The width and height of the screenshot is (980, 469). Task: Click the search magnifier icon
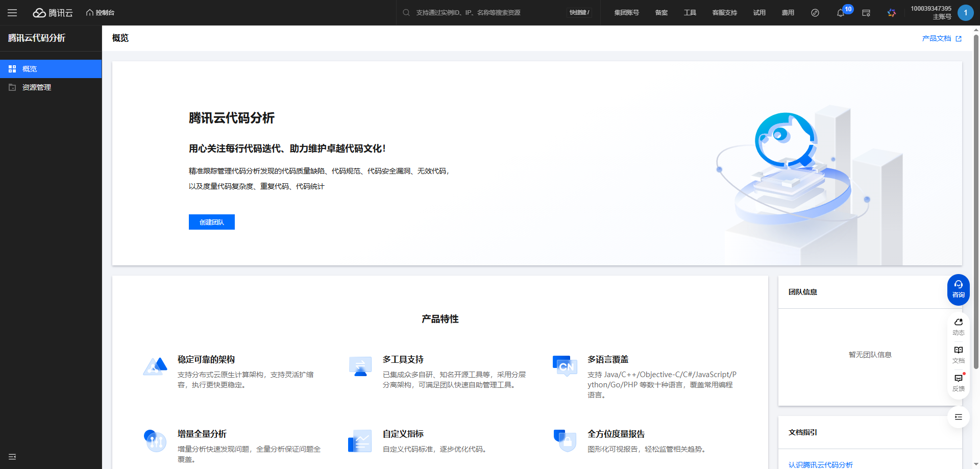click(406, 13)
